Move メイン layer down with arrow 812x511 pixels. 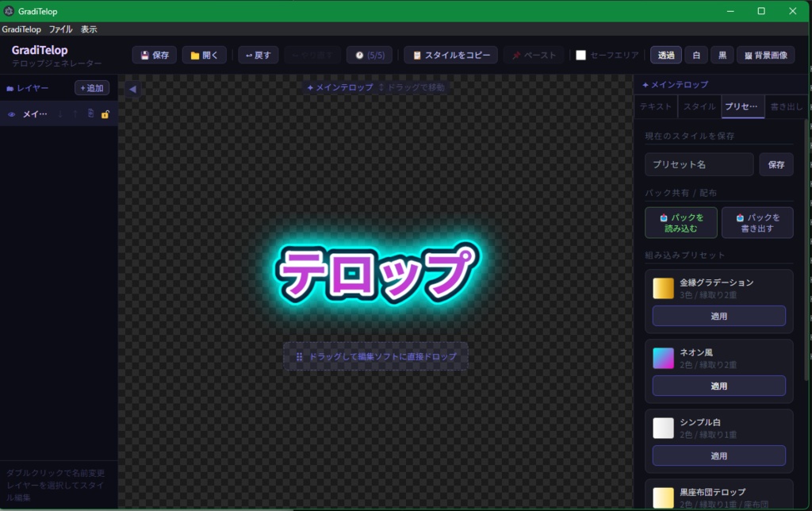(x=60, y=114)
